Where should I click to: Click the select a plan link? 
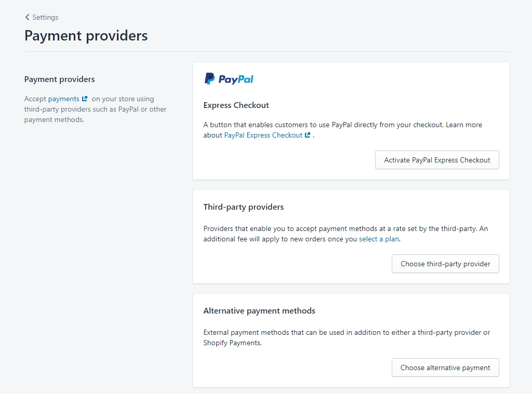click(x=379, y=239)
